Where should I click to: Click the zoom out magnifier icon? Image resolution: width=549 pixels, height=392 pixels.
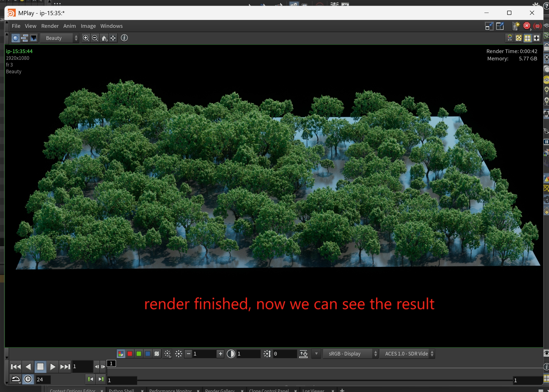pyautogui.click(x=95, y=38)
